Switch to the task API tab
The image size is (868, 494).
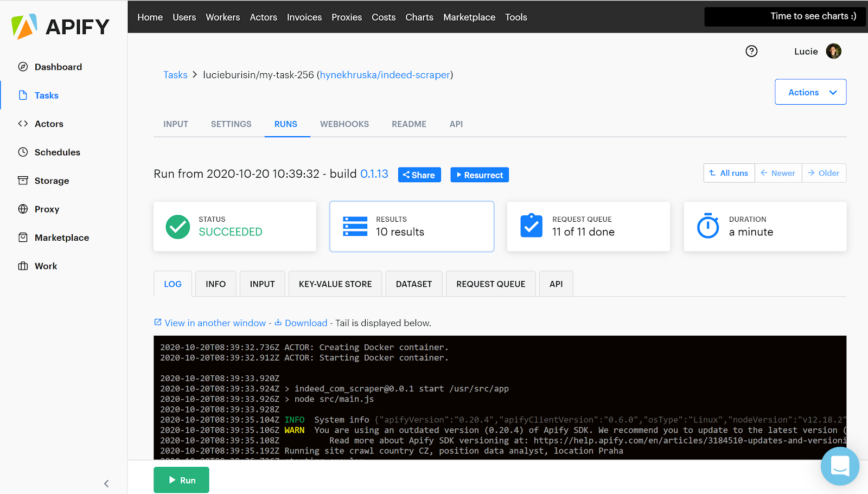(x=456, y=124)
